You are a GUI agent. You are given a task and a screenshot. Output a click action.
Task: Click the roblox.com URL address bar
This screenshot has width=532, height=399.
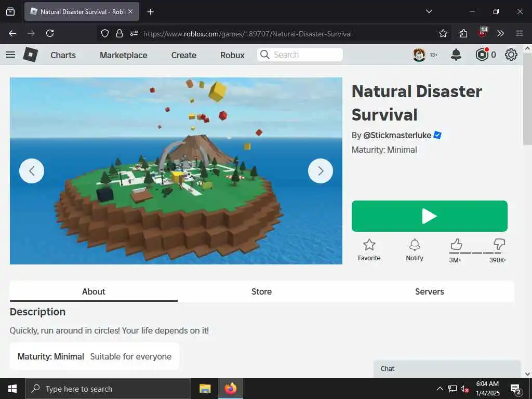[x=247, y=34]
